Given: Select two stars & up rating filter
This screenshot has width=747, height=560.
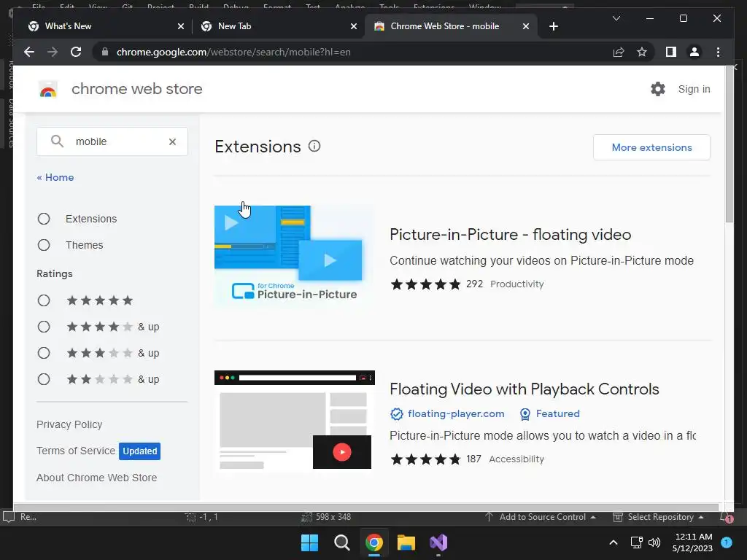Looking at the screenshot, I should coord(44,379).
